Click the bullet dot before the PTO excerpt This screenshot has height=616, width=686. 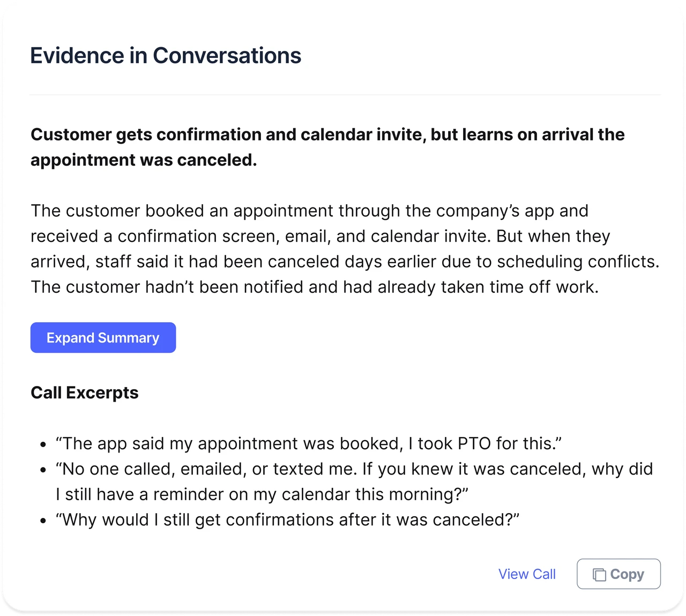[x=44, y=445]
